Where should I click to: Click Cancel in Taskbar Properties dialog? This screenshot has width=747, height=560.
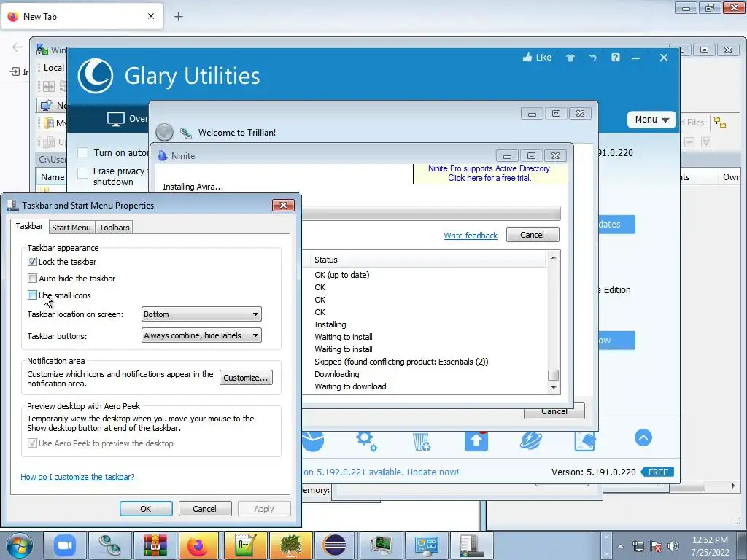coord(205,508)
